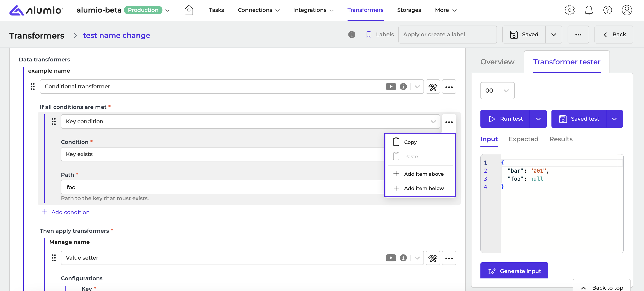
Task: Click the Path field containing foo
Action: (223, 187)
